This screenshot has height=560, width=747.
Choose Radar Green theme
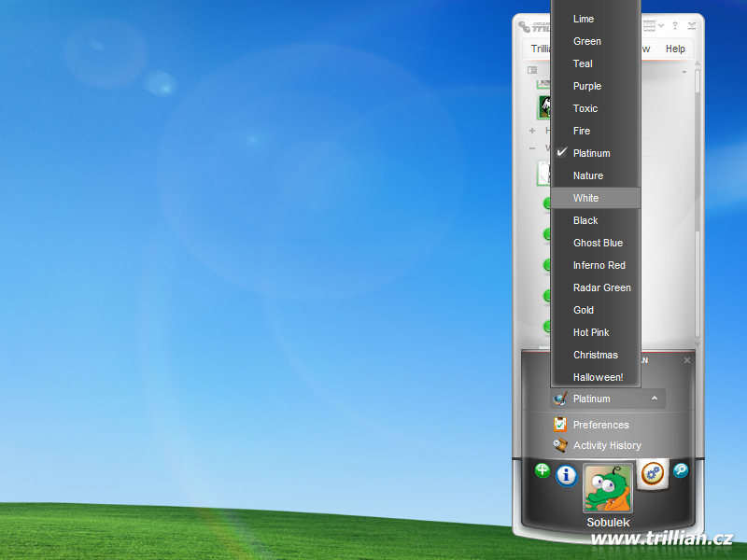[x=595, y=287]
